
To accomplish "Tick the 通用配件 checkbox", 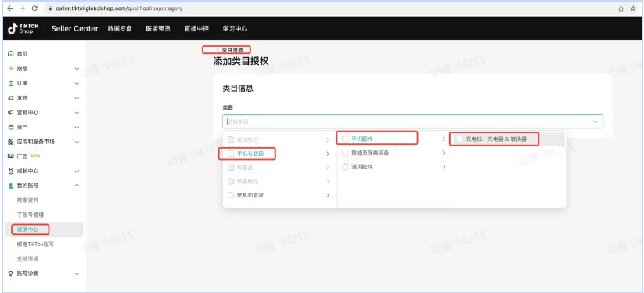I will tap(345, 167).
